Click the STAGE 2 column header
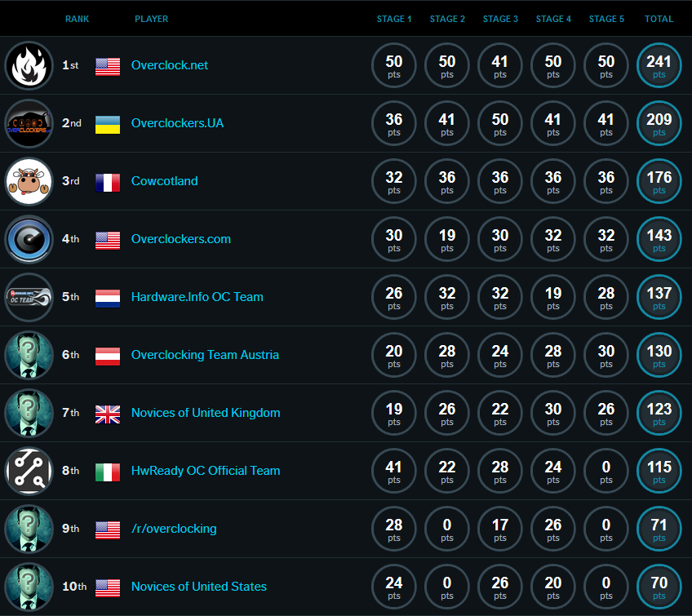Screen dimensions: 692x616 coord(447,19)
